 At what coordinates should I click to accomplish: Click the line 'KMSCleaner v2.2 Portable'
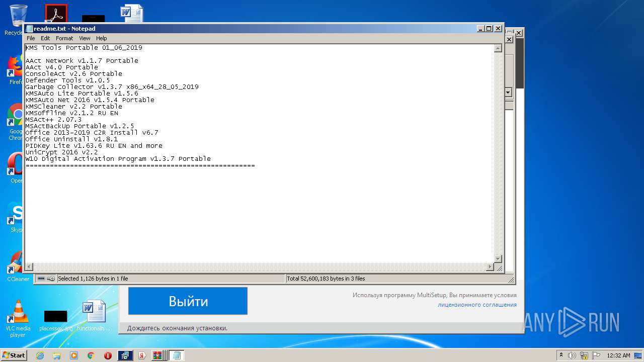click(74, 106)
